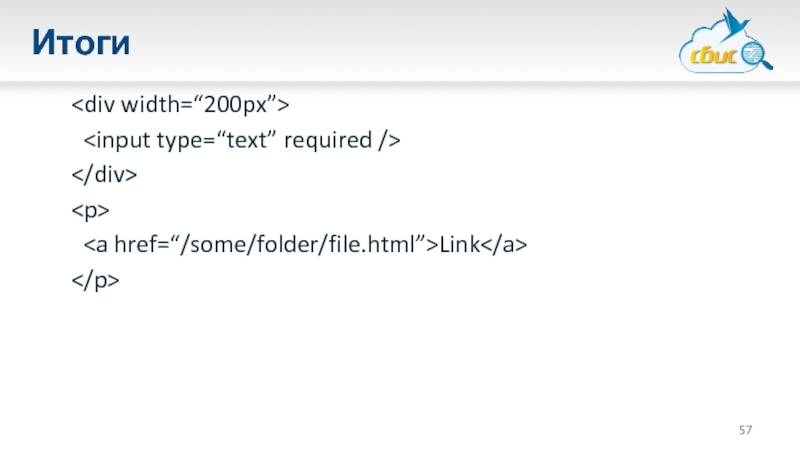
Task: Select the opening div tag line
Action: tap(180, 104)
